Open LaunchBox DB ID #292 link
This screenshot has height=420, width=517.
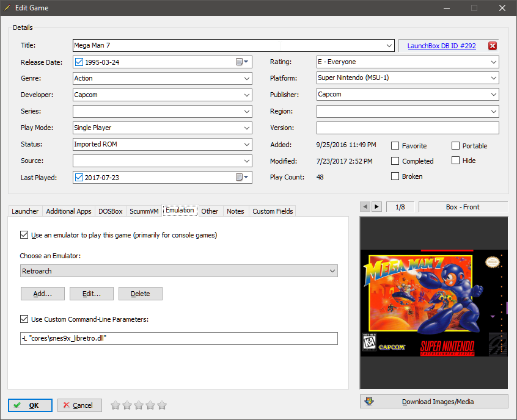click(x=441, y=46)
